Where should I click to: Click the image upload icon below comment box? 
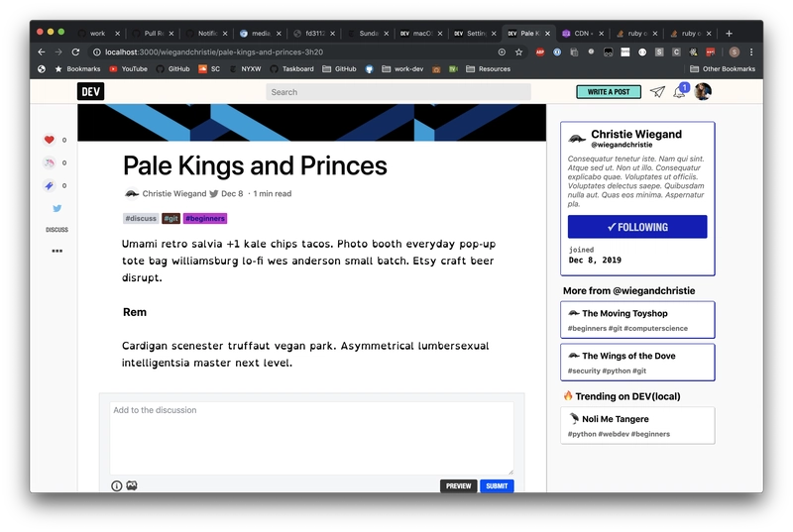132,485
